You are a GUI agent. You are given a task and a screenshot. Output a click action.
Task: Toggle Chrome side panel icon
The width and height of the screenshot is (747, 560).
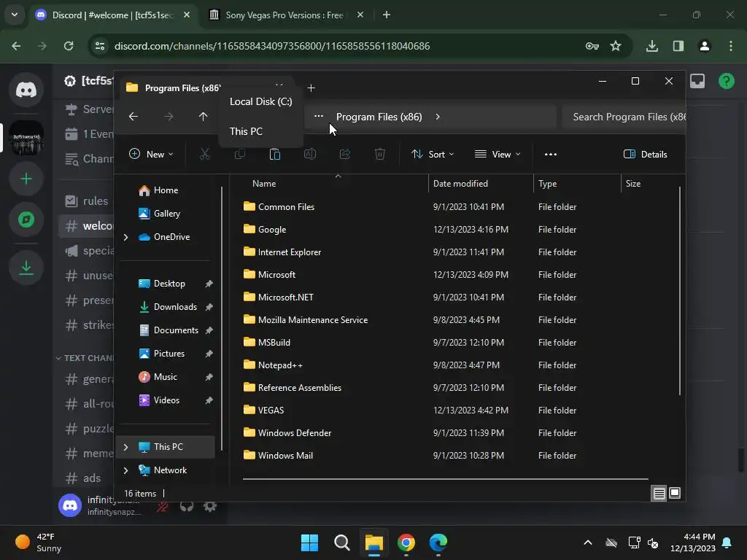pyautogui.click(x=678, y=46)
